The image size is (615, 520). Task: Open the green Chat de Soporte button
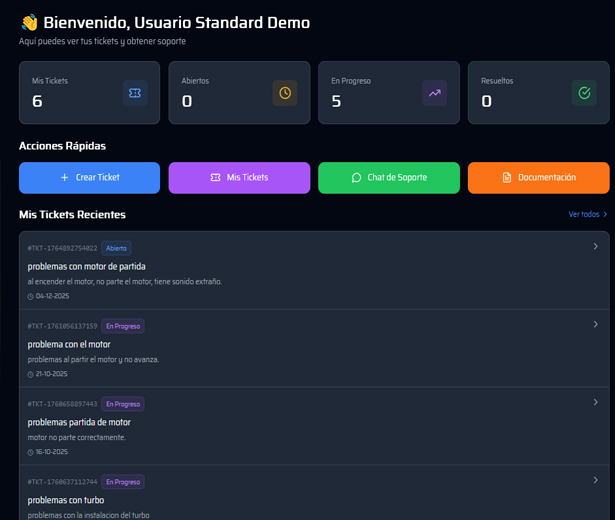click(389, 177)
